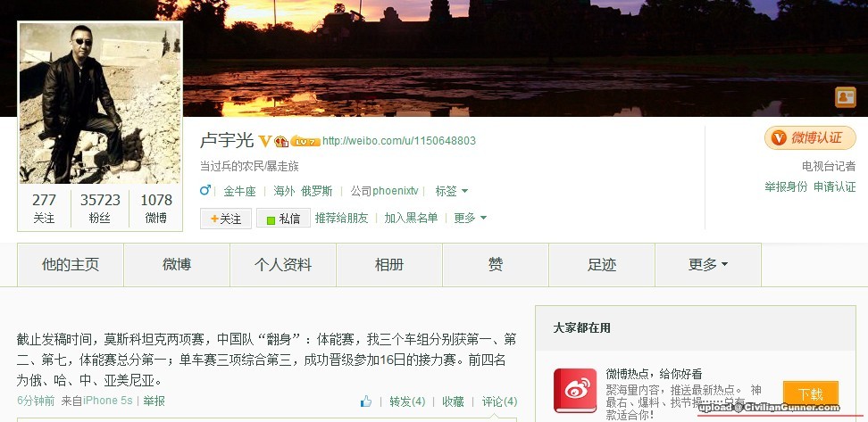Image resolution: width=868 pixels, height=422 pixels.
Task: Send a private message via 私信 button
Action: click(283, 219)
